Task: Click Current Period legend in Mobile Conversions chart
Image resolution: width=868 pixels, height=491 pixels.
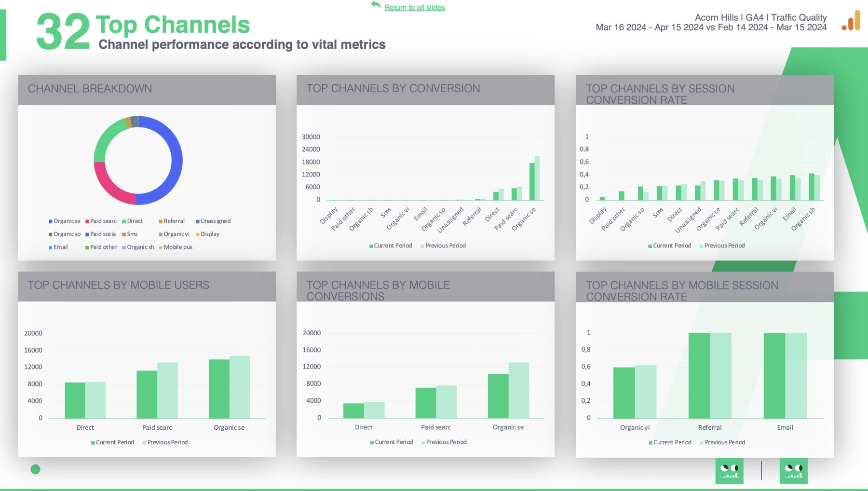Action: tap(392, 442)
